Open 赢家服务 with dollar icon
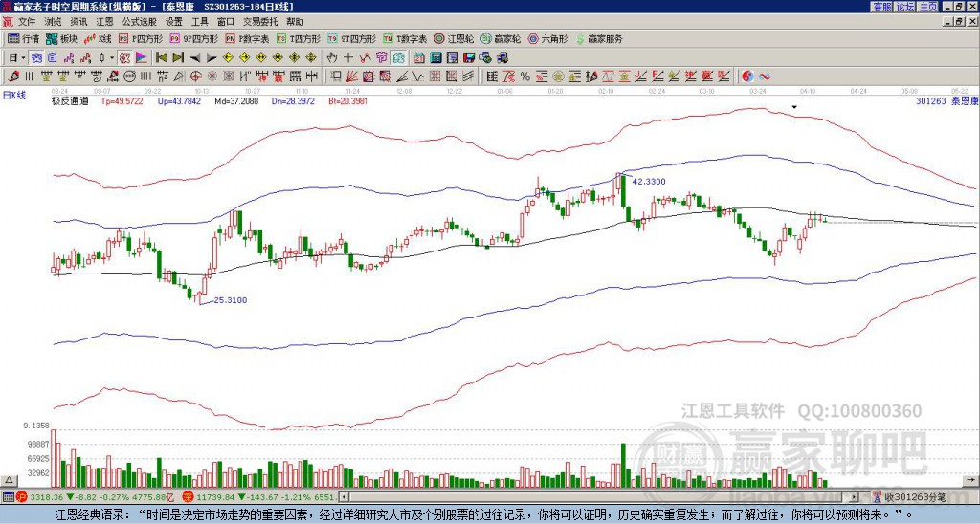 click(x=599, y=38)
